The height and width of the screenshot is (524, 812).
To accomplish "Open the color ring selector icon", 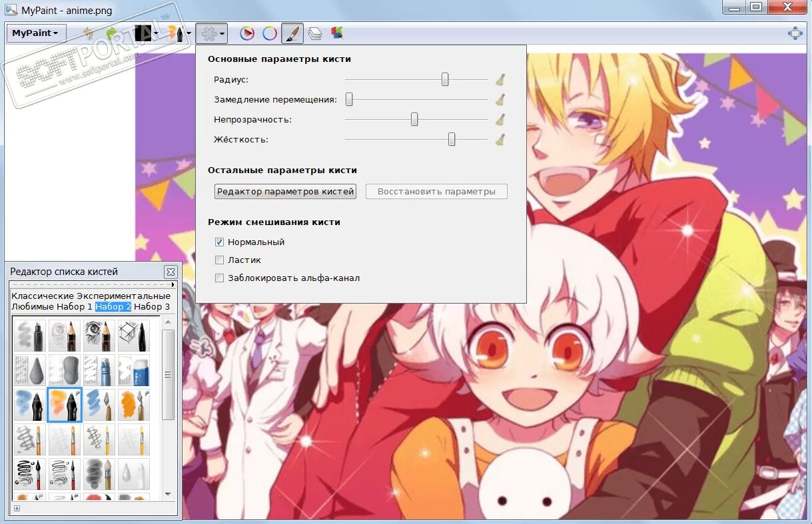I will 270,33.
